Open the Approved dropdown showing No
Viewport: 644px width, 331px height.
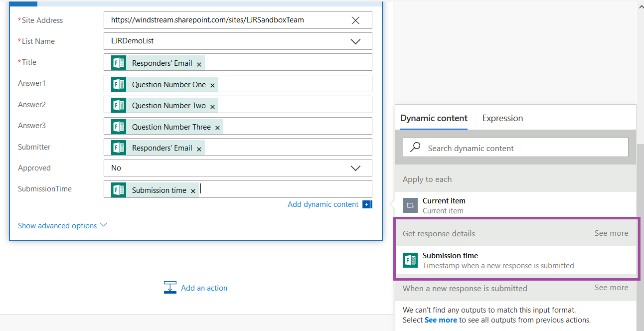tap(355, 168)
